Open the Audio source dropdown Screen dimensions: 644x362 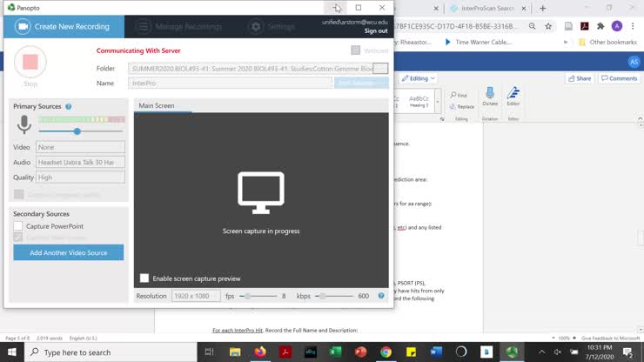(x=80, y=163)
